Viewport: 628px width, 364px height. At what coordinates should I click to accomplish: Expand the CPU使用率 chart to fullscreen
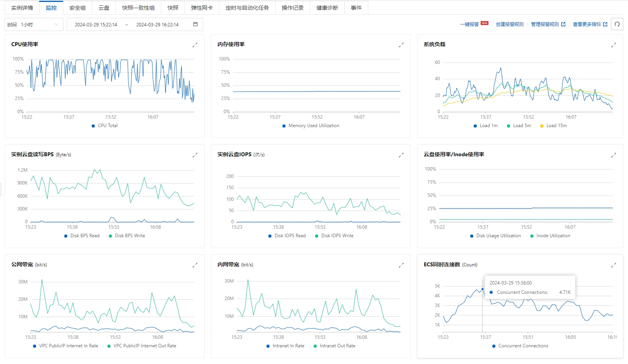coord(195,45)
